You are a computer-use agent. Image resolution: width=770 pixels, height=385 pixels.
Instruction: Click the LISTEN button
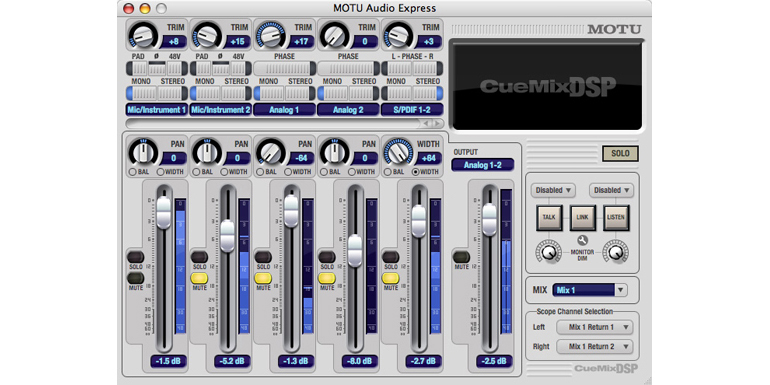616,218
